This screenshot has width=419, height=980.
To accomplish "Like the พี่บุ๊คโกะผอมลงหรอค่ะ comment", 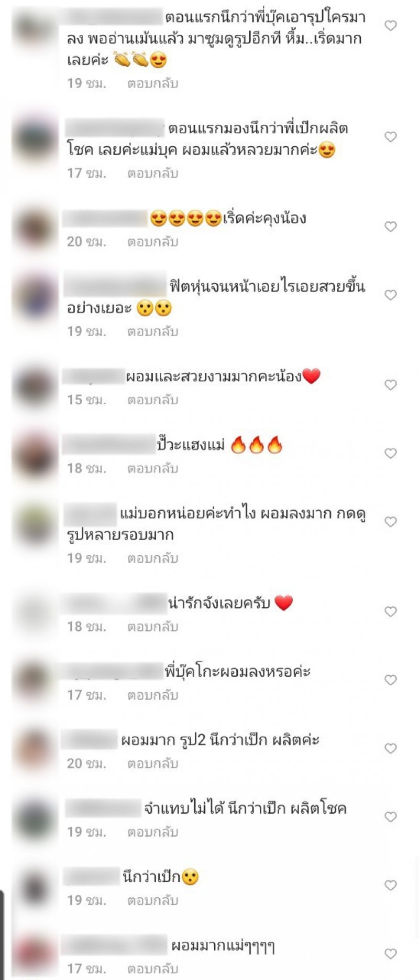I will [391, 680].
